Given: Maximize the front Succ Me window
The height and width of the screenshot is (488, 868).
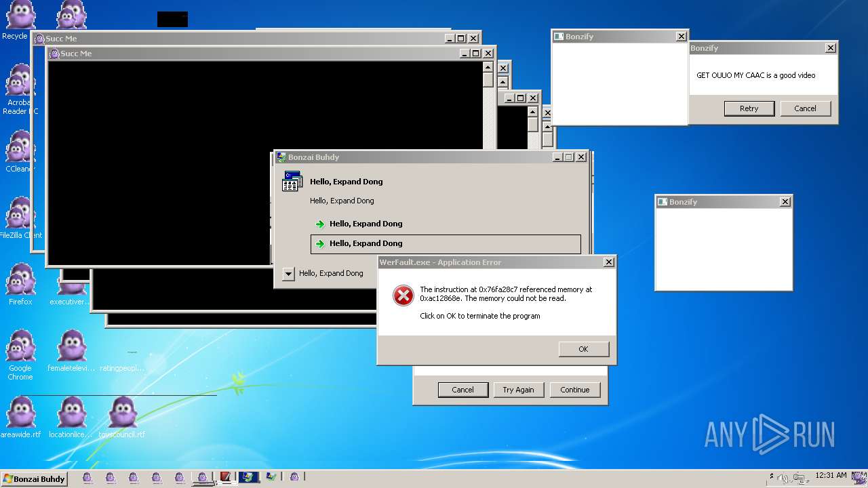Looking at the screenshot, I should point(475,54).
